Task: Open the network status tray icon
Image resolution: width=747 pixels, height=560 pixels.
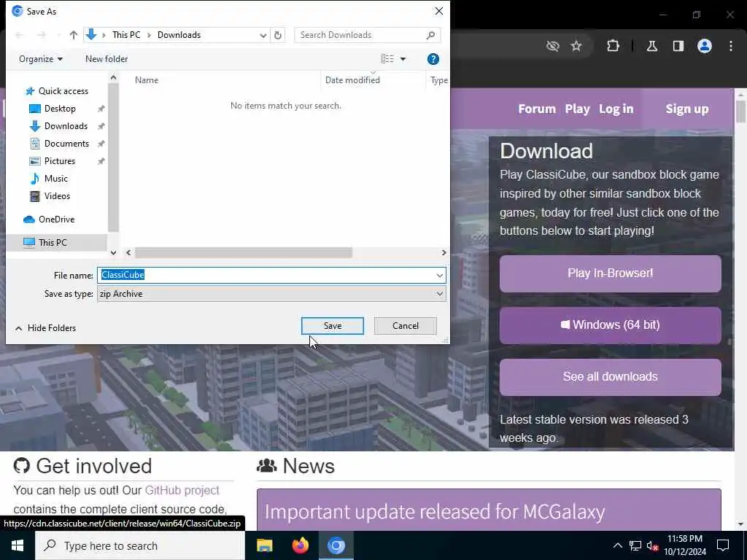Action: (635, 545)
